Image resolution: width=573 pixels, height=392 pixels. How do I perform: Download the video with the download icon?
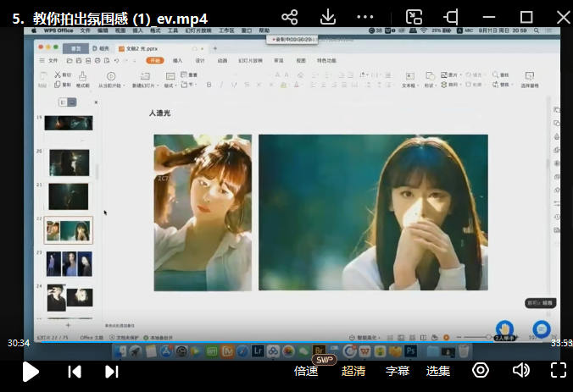click(328, 17)
